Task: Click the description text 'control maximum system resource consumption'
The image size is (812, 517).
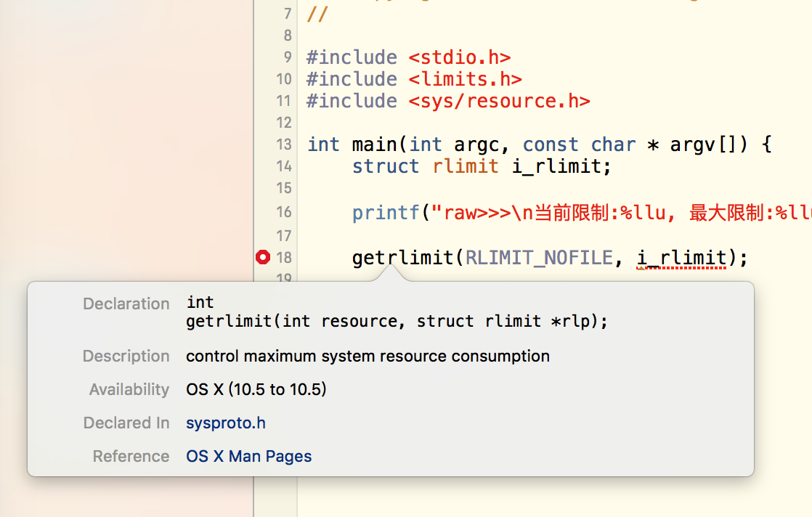Action: [368, 356]
